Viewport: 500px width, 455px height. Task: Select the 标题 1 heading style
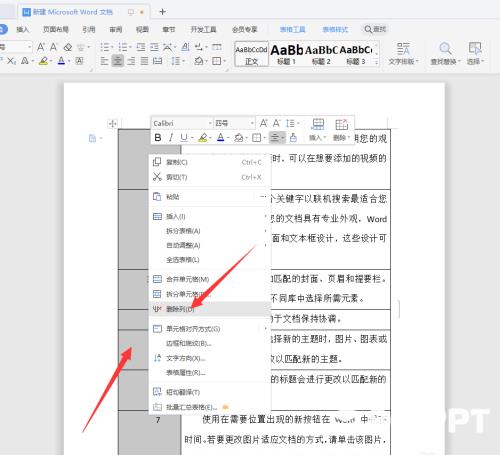(286, 54)
